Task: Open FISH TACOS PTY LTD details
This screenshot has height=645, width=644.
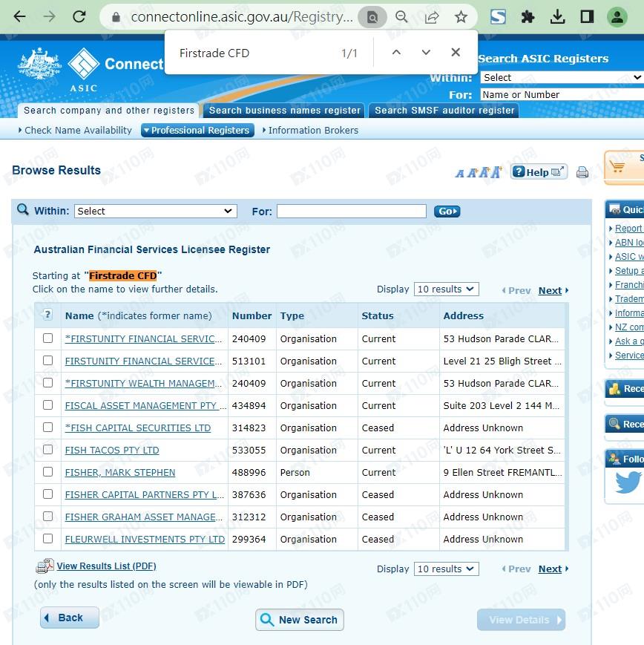Action: (112, 450)
